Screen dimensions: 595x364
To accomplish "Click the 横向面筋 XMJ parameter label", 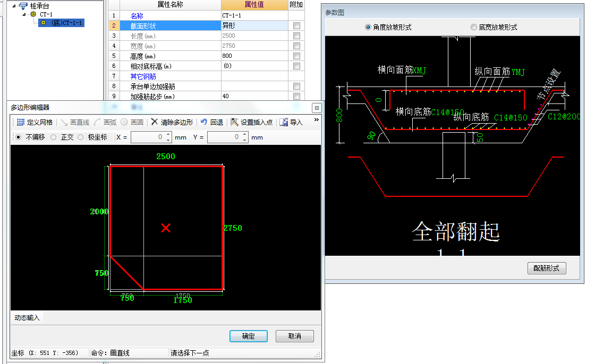I will tap(402, 70).
